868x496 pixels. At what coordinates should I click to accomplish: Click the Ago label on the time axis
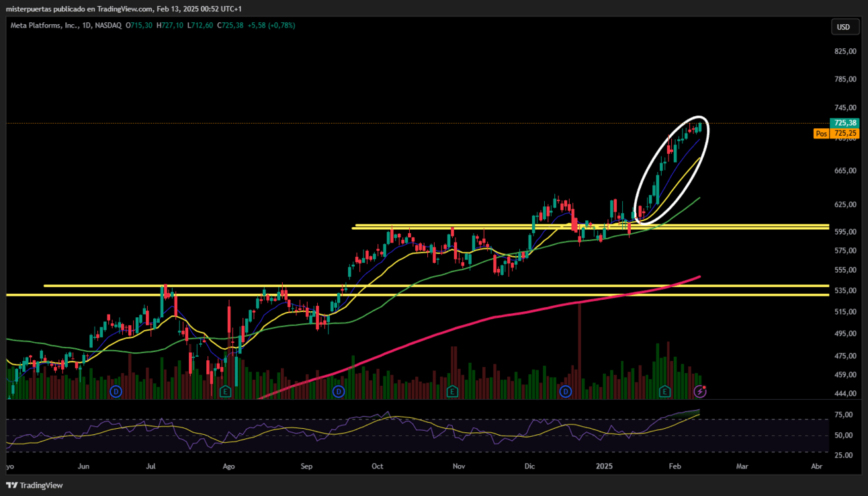point(228,466)
